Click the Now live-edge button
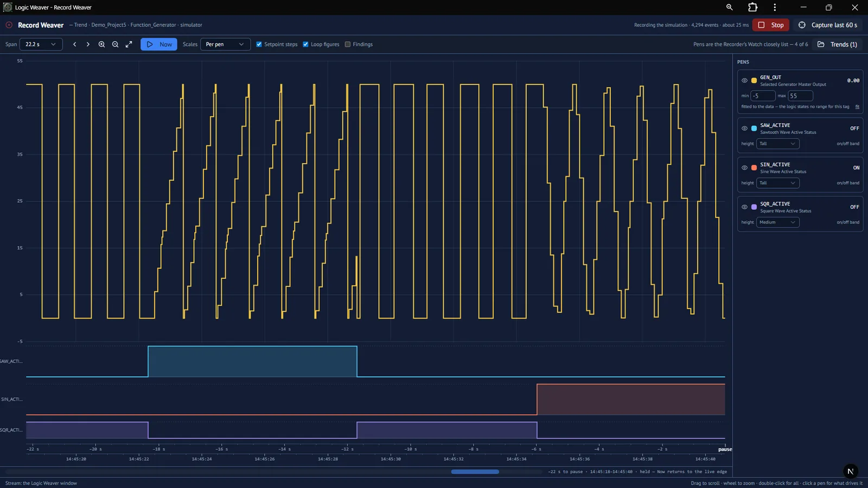This screenshot has width=868, height=488. [x=159, y=44]
